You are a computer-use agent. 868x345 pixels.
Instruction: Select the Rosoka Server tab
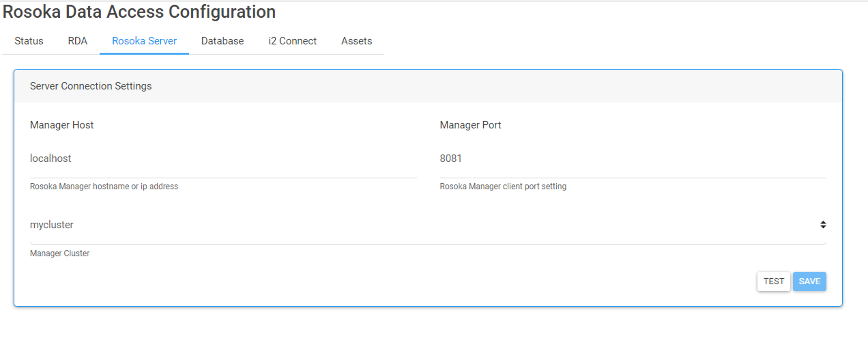[144, 41]
